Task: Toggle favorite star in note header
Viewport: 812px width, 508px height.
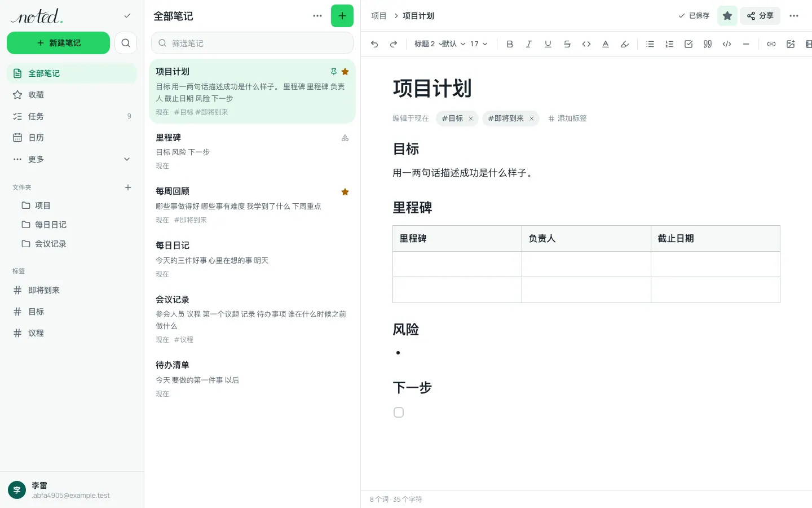Action: pos(727,16)
